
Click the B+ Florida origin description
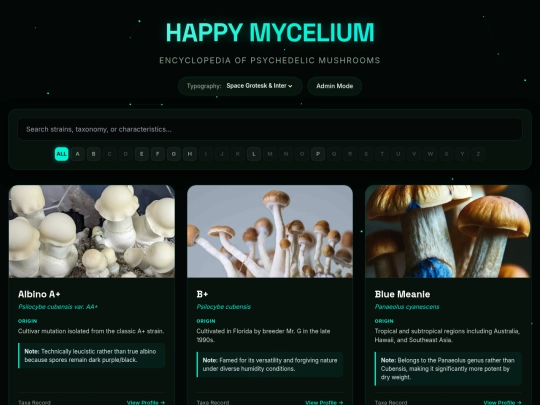[x=263, y=335]
